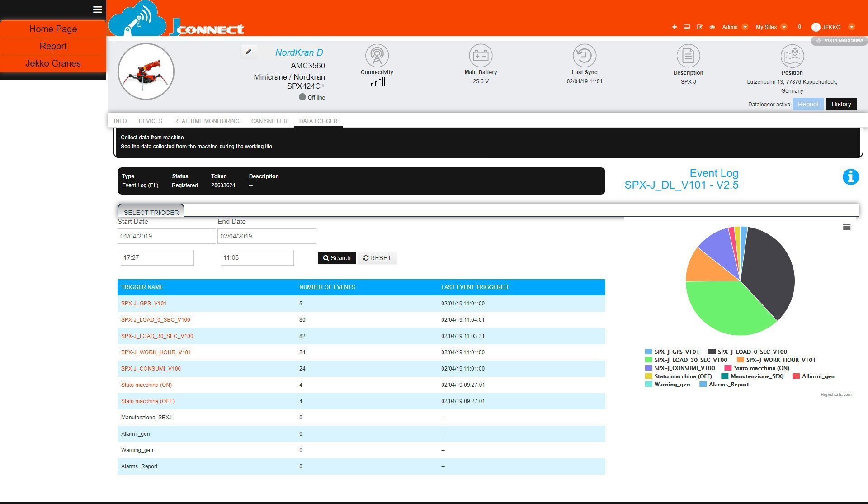Screen dimensions: 868x504
Task: Toggle SPX-J_LOAD_0_SEC_V100 series in chart legend
Action: [752, 352]
